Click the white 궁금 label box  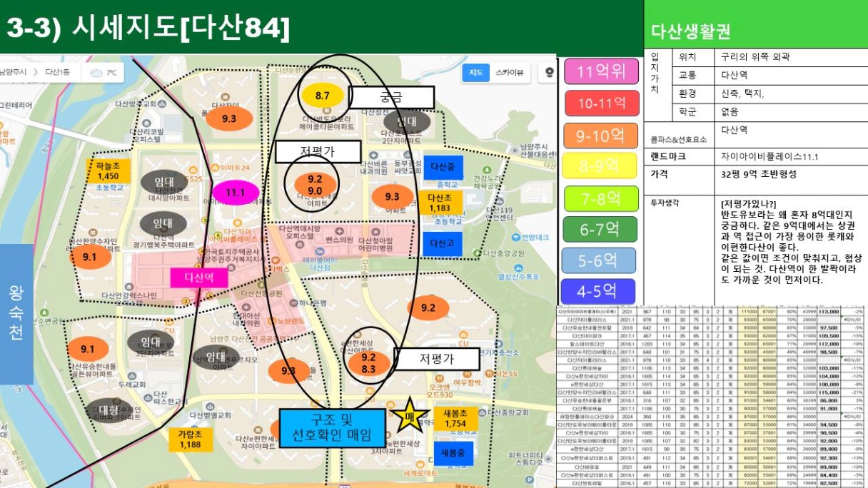[391, 96]
